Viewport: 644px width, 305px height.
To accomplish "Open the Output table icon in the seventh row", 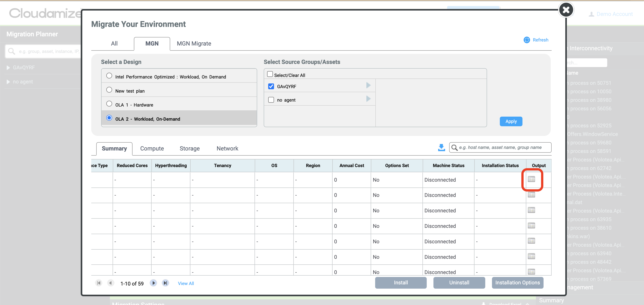I will point(531,272).
